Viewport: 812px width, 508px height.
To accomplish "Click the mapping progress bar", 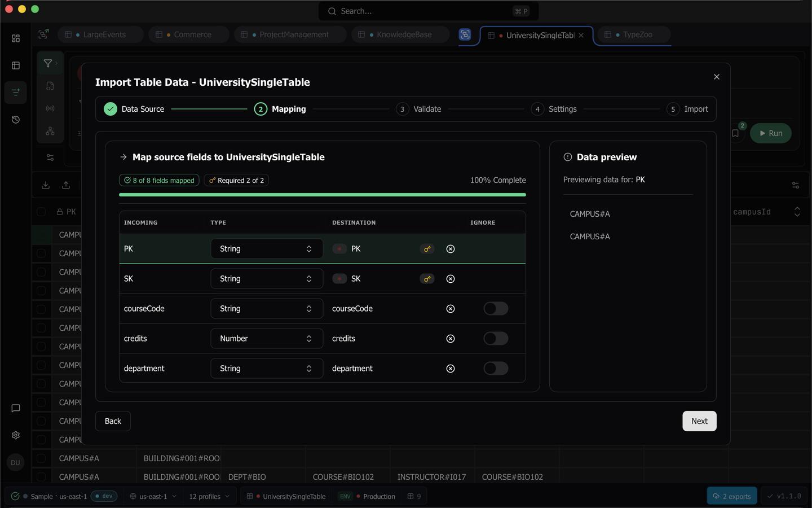I will 323,195.
